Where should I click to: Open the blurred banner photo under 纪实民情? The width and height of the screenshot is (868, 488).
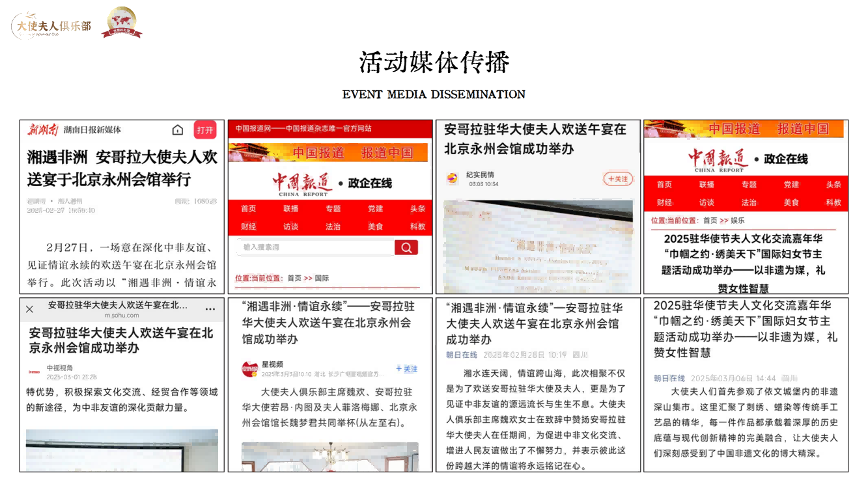(538, 246)
